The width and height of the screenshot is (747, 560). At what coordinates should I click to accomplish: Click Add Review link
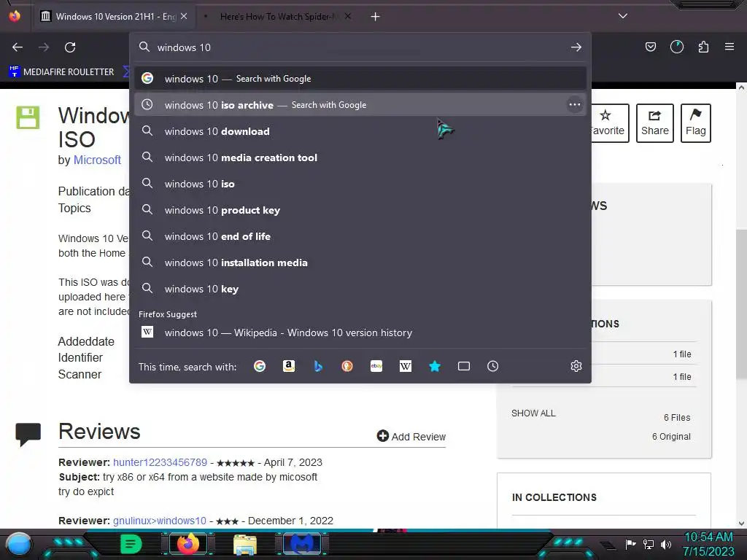411,436
